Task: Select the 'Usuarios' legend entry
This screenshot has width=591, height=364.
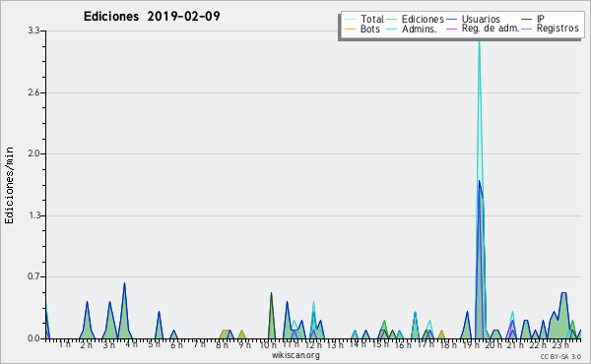Action: pyautogui.click(x=481, y=19)
